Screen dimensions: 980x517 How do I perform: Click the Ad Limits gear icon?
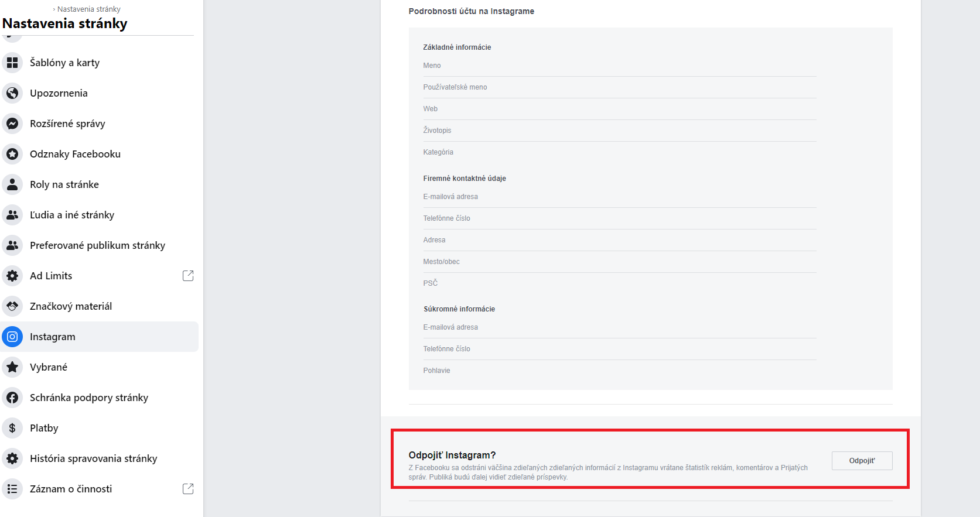[12, 276]
